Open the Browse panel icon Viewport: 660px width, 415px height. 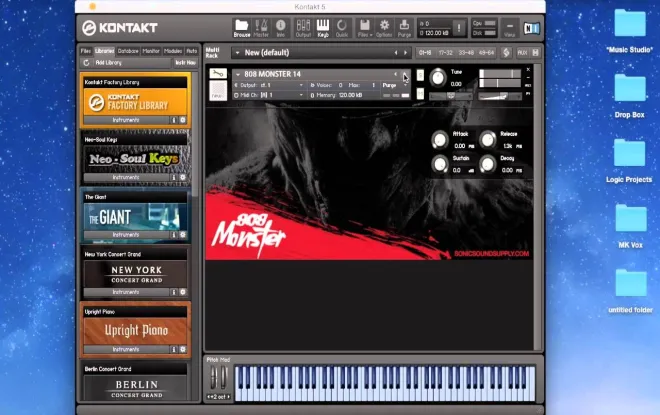(242, 28)
